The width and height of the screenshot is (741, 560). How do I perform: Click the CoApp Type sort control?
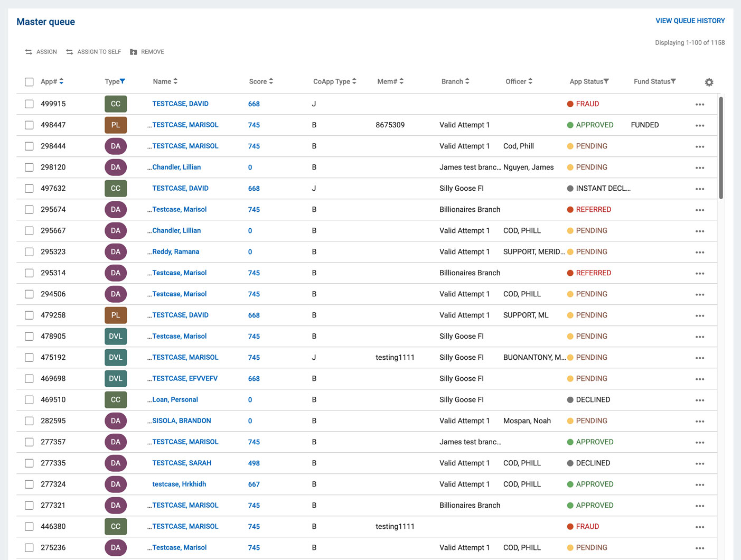[x=353, y=81]
